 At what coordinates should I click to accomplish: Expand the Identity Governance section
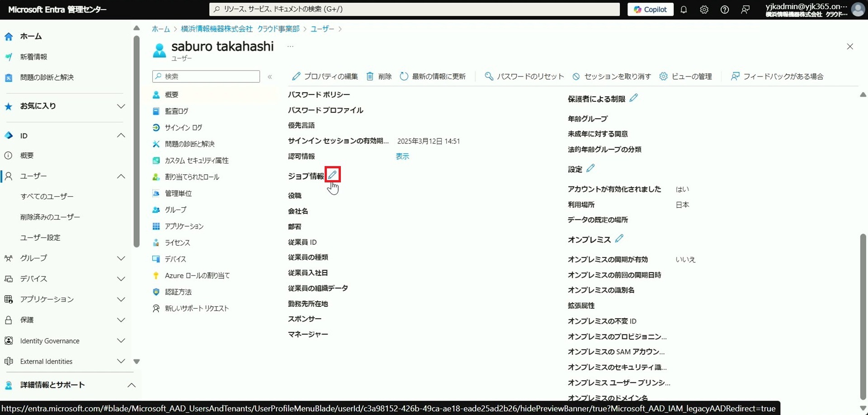[x=121, y=340]
